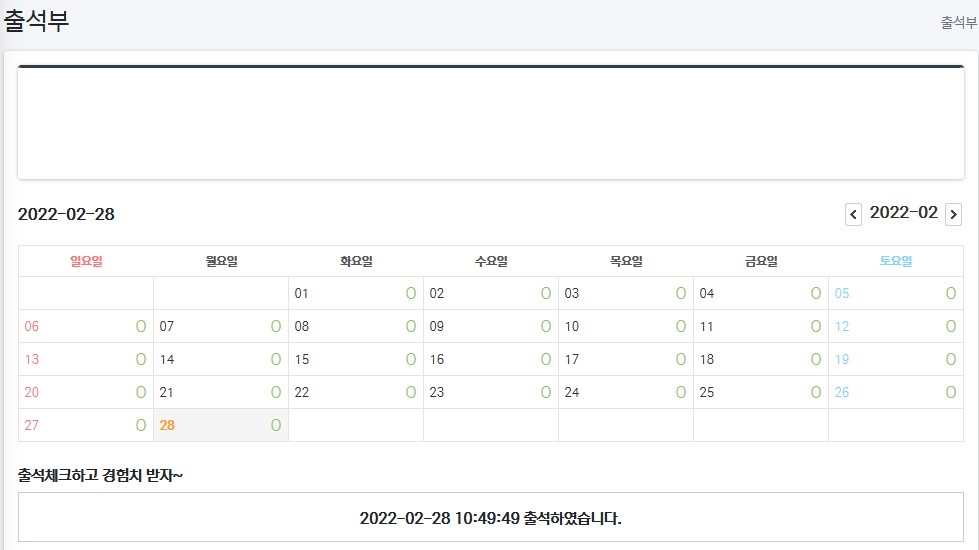Click the empty banner box at top
Image resolution: width=979 pixels, height=550 pixels.
[x=490, y=123]
